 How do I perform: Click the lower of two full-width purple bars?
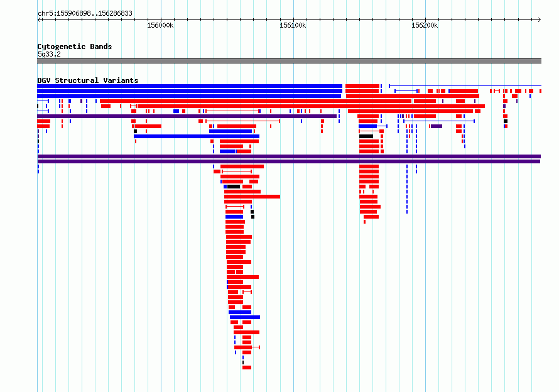pos(289,161)
